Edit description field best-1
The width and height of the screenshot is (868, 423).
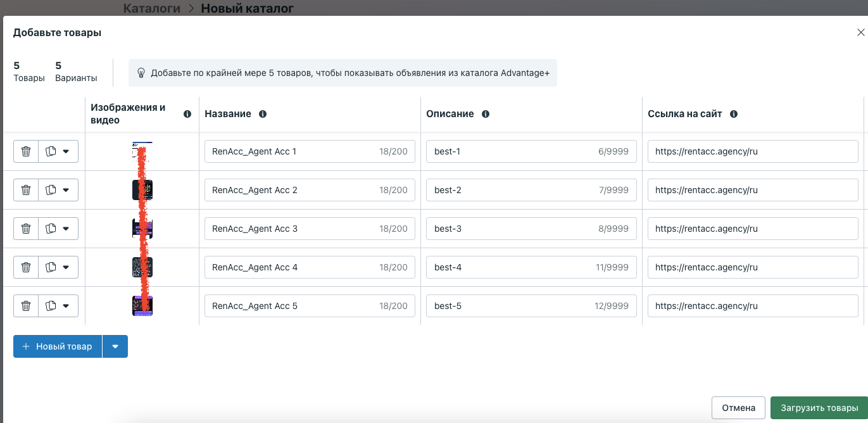click(531, 151)
